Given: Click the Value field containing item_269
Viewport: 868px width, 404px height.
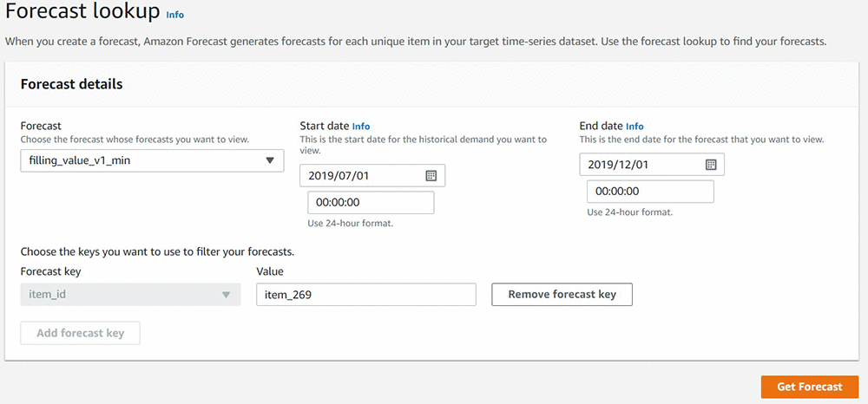Looking at the screenshot, I should pyautogui.click(x=366, y=295).
